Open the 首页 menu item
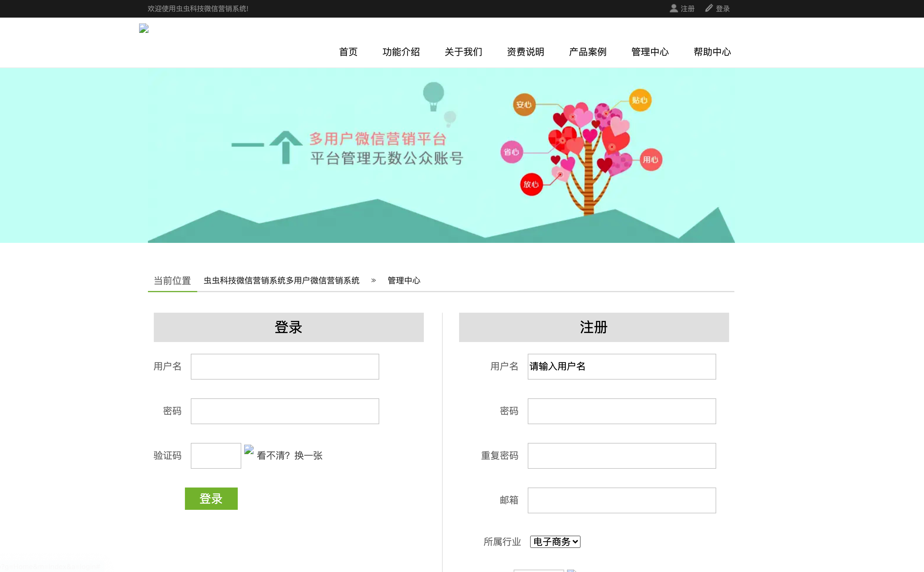The image size is (924, 572). tap(348, 52)
